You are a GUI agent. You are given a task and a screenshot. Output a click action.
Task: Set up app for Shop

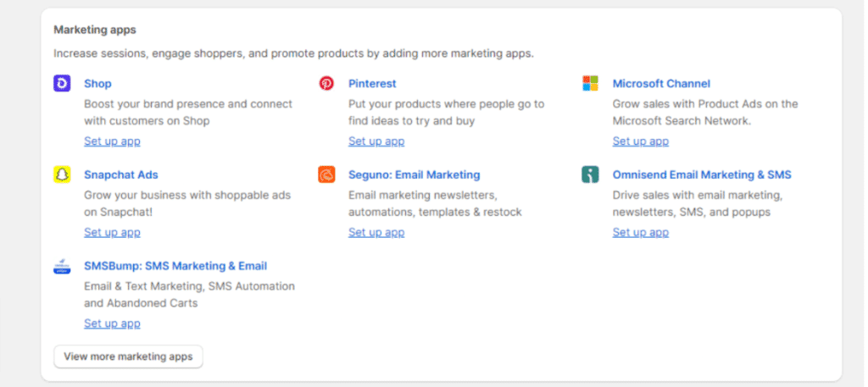click(112, 141)
